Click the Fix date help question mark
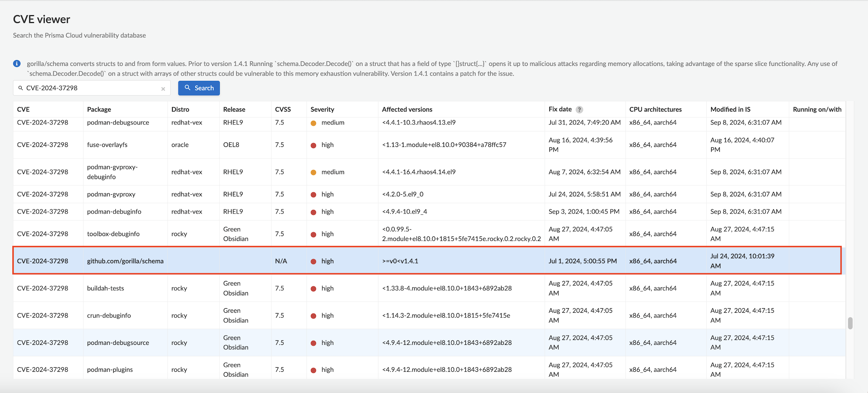The height and width of the screenshot is (393, 868). pos(579,110)
